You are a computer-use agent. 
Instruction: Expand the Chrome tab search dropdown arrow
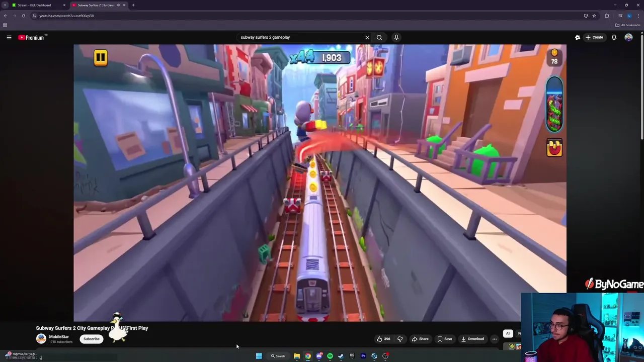click(x=5, y=5)
